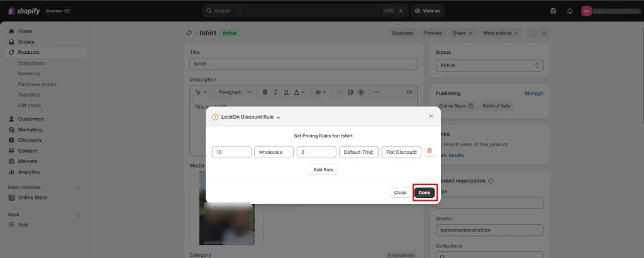Click the LockOn Discount Rule app icon
This screenshot has height=258, width=644.
click(215, 117)
